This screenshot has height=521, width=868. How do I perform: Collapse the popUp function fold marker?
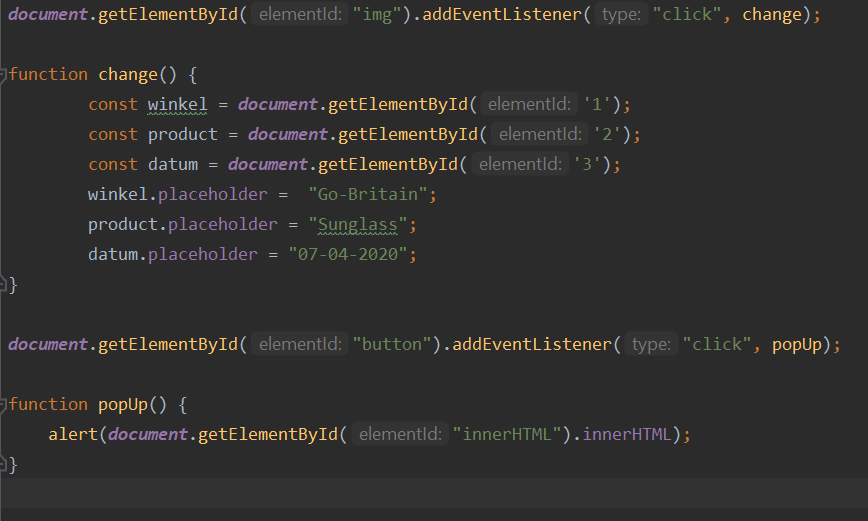coord(4,405)
